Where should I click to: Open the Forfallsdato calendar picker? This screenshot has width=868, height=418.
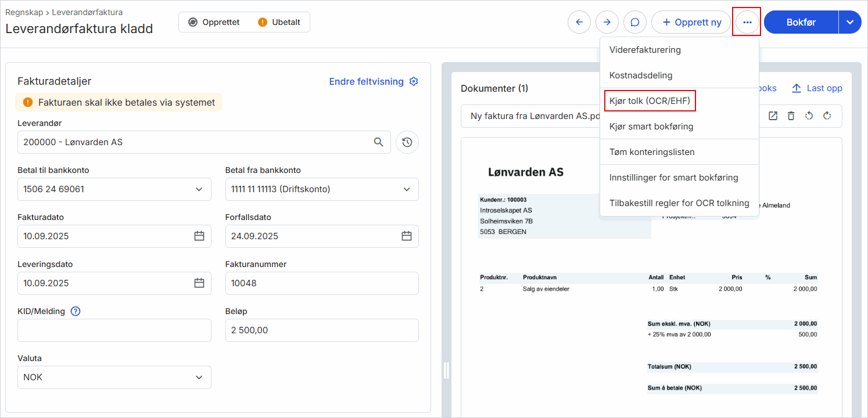[x=407, y=236]
